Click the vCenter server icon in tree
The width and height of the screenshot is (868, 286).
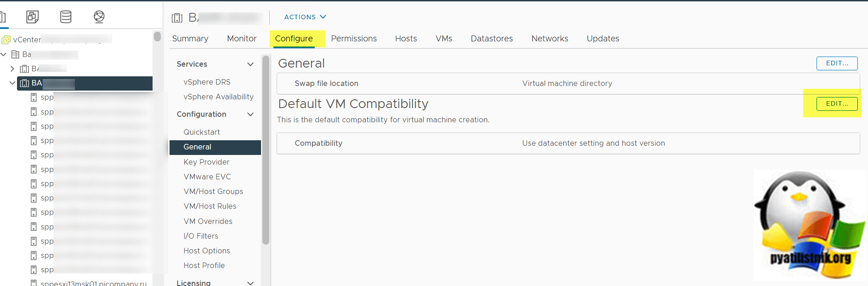click(x=6, y=40)
